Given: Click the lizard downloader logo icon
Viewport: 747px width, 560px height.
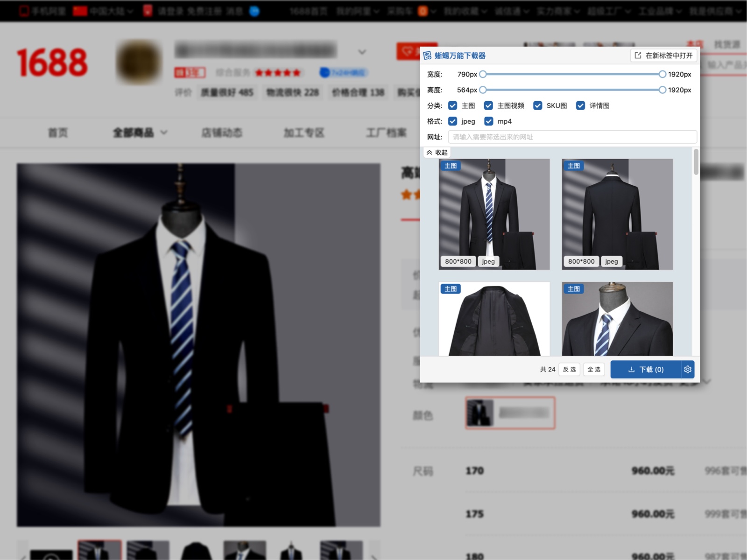Looking at the screenshot, I should [x=427, y=56].
